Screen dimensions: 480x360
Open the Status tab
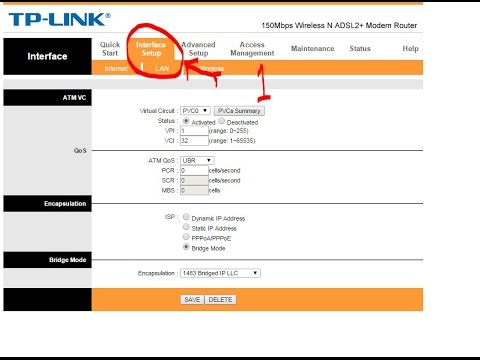[360, 49]
